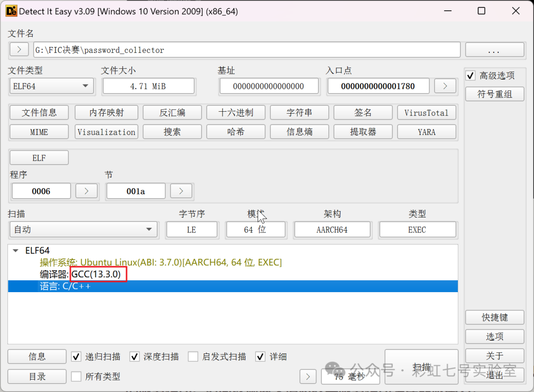Image resolution: width=534 pixels, height=392 pixels.
Task: Open 关于 about dialog
Action: click(494, 356)
